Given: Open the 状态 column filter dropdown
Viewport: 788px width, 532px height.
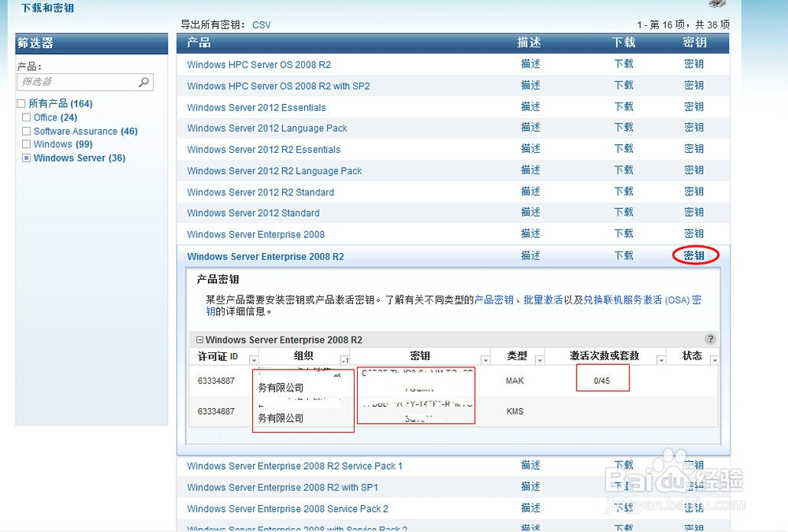Looking at the screenshot, I should (713, 359).
